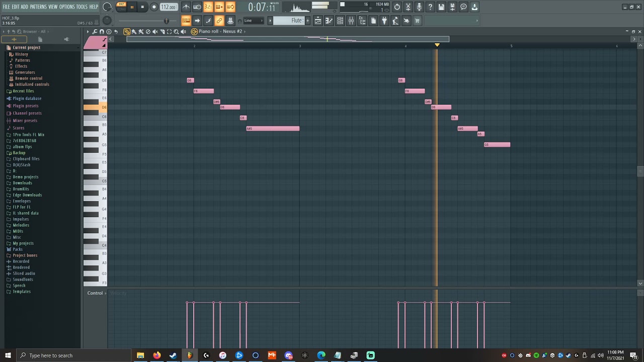Open the OPTIONS menu
The height and width of the screenshot is (362, 644).
click(67, 7)
